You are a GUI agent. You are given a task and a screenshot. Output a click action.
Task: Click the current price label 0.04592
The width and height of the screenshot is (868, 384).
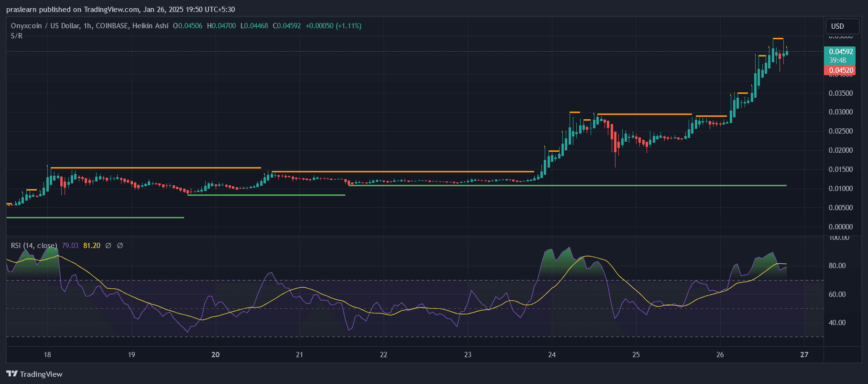840,52
